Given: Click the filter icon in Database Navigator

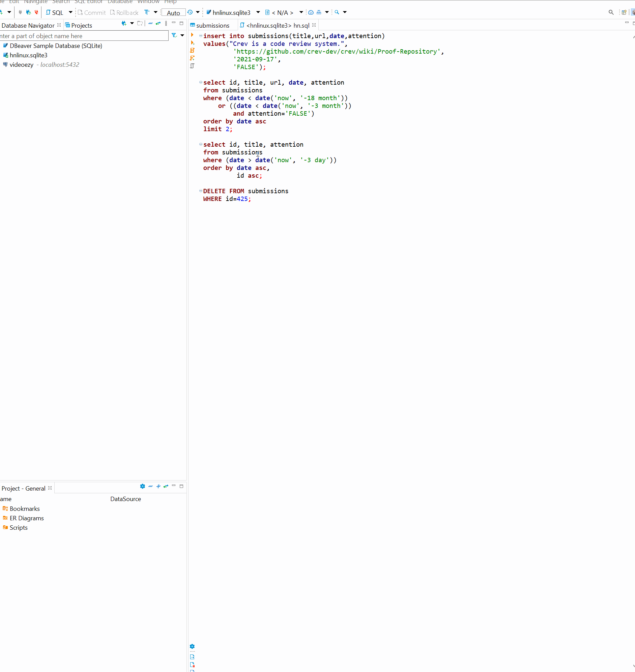Looking at the screenshot, I should [173, 35].
